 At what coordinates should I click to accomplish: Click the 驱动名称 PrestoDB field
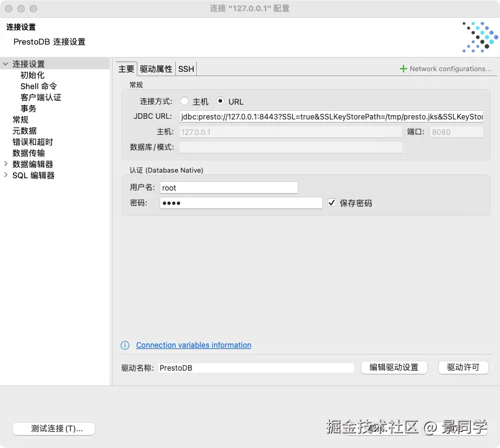[256, 368]
